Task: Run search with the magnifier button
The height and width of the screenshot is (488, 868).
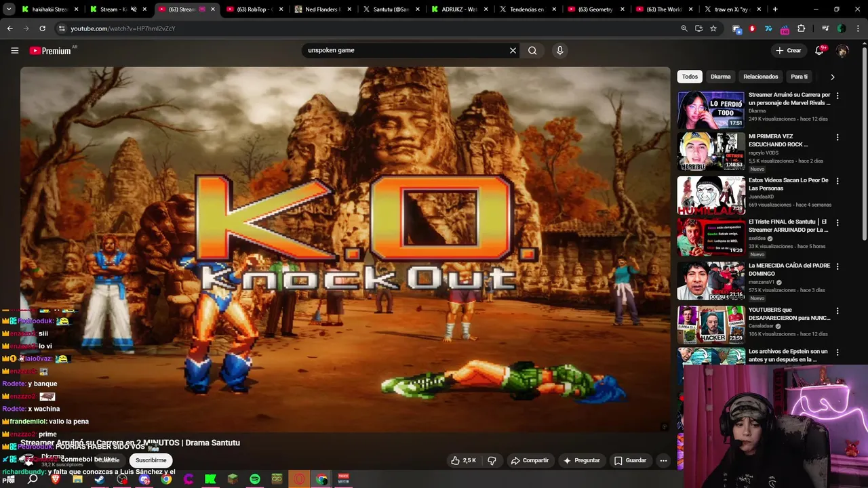Action: (x=532, y=50)
